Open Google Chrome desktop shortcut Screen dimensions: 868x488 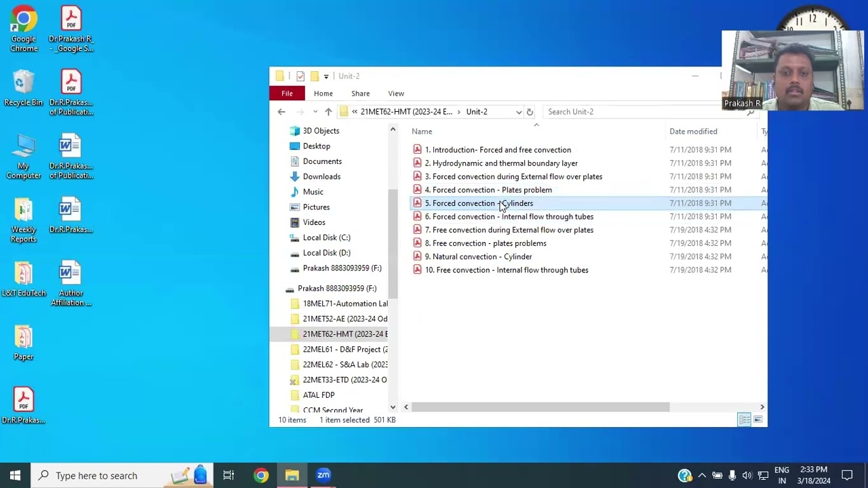click(24, 29)
